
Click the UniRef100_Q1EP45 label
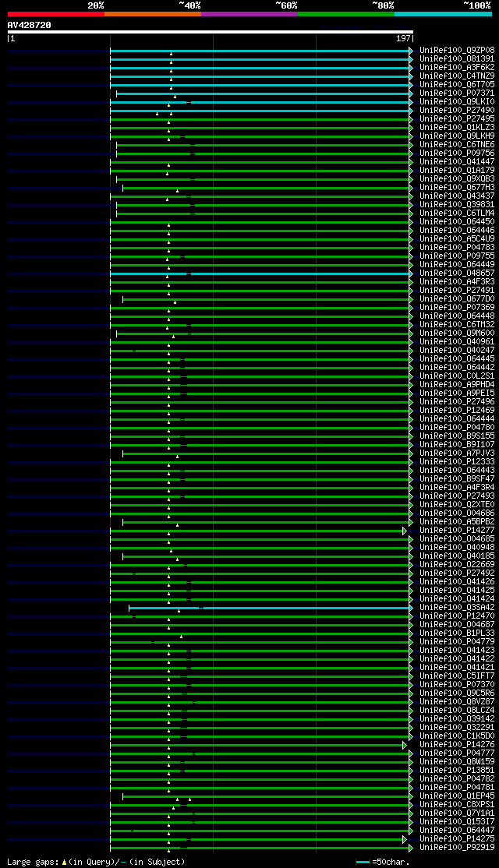pos(457,796)
